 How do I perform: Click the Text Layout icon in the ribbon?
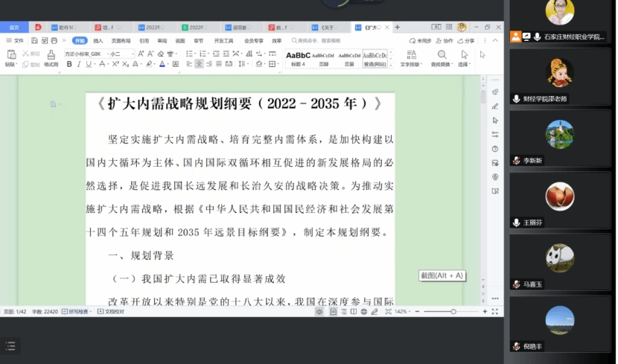[x=411, y=54]
